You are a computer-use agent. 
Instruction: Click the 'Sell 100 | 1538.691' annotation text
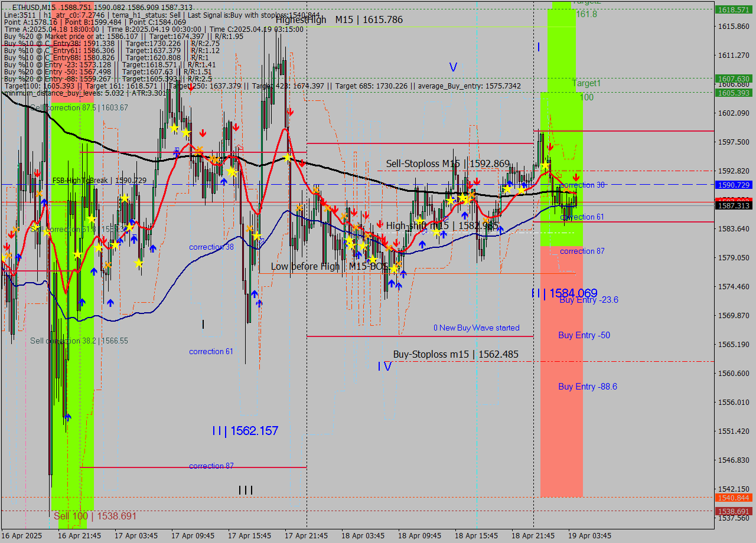(94, 515)
